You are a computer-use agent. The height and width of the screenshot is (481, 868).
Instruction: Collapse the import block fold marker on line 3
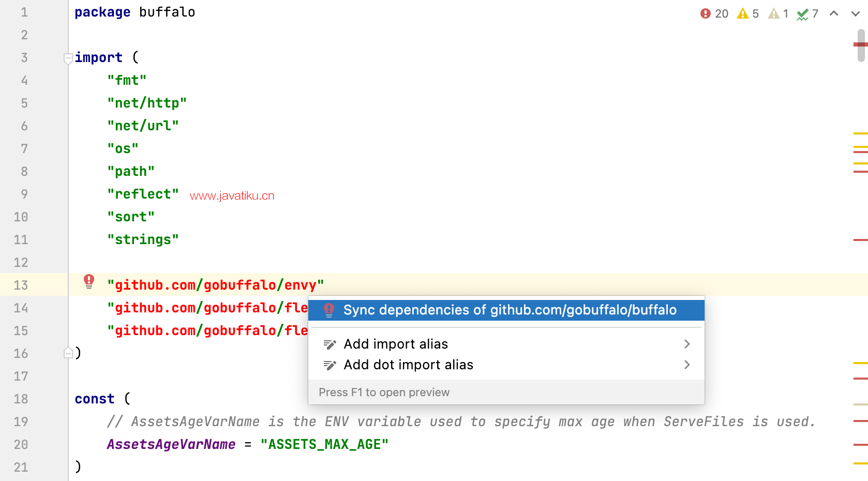(x=68, y=58)
